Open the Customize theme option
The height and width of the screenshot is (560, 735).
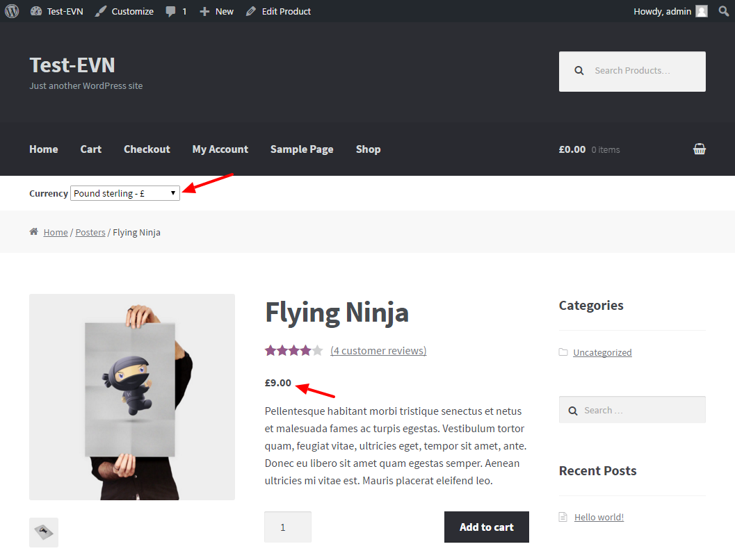[x=124, y=11]
